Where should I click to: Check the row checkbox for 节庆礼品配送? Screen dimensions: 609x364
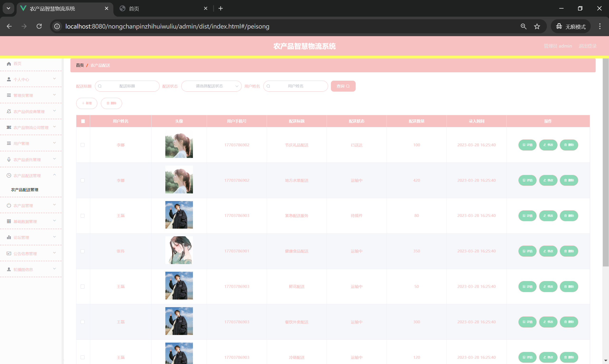[x=83, y=145]
